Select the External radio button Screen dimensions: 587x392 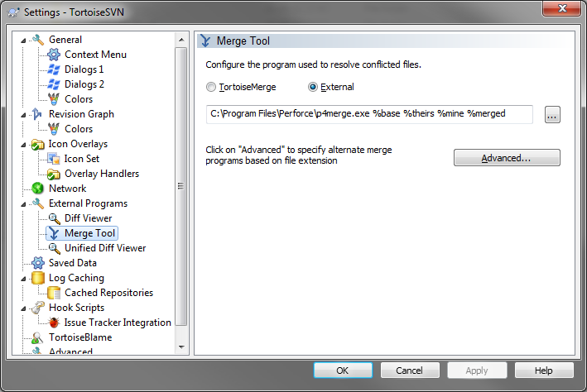point(313,87)
